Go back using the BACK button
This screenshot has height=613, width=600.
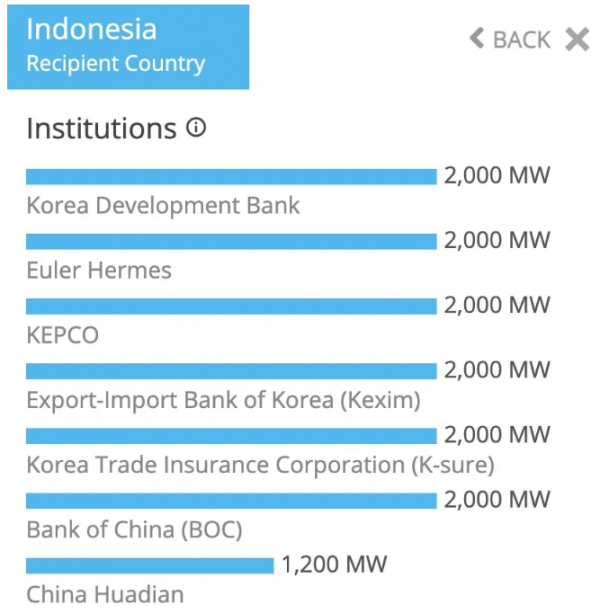click(510, 39)
